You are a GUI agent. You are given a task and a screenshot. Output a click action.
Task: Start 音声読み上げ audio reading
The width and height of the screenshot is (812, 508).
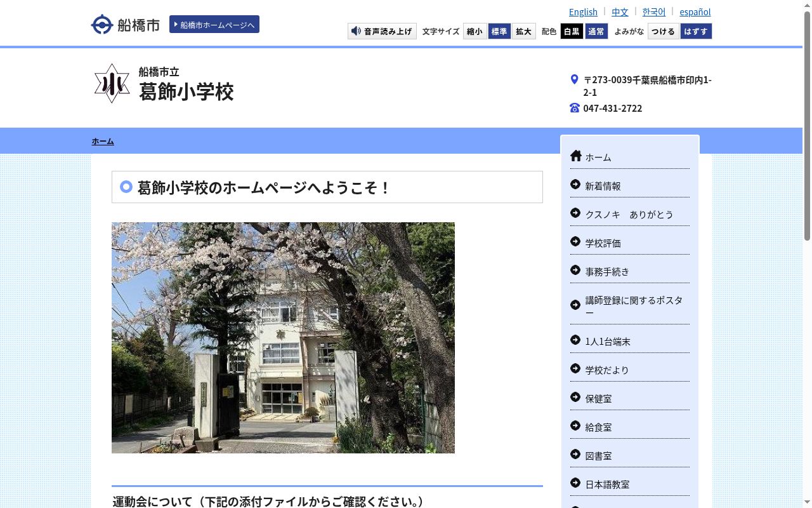(x=382, y=31)
